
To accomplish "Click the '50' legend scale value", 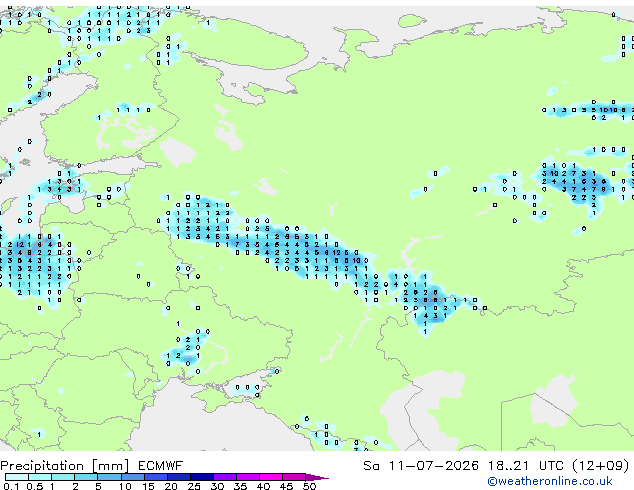I will tap(309, 486).
